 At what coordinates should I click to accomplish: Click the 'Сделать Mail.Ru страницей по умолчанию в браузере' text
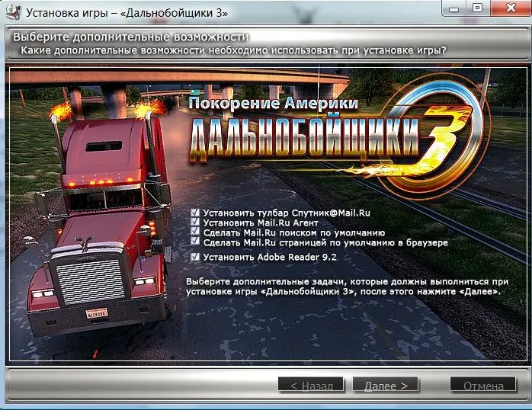coord(325,243)
